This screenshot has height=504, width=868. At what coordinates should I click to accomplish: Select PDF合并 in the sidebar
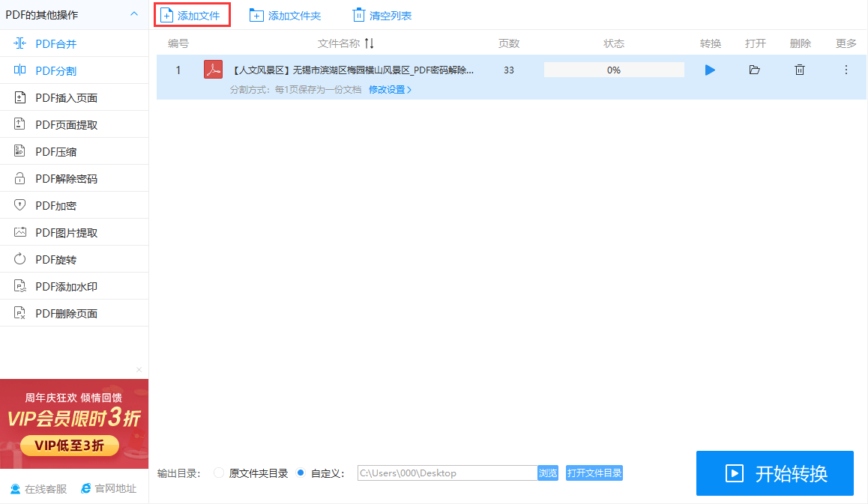coord(74,43)
